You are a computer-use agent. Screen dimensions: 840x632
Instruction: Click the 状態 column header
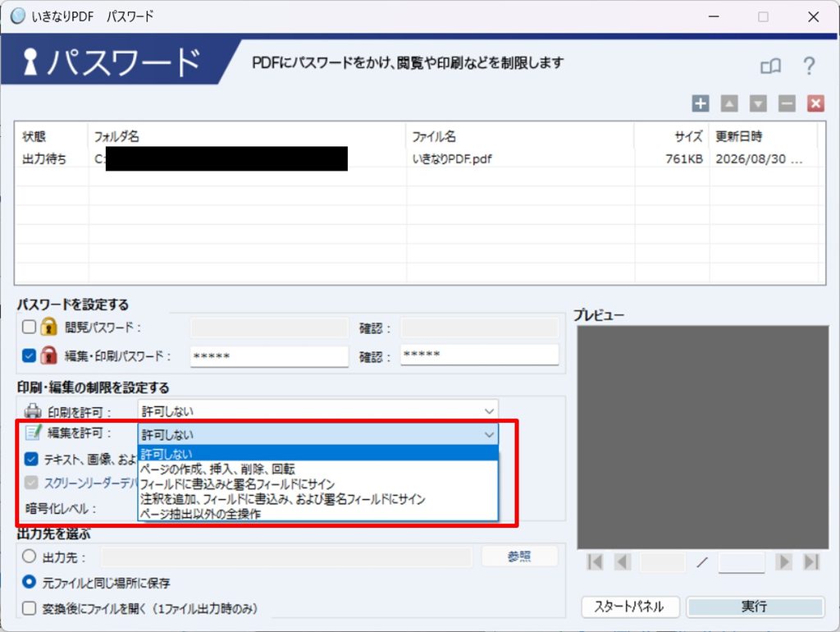click(52, 136)
